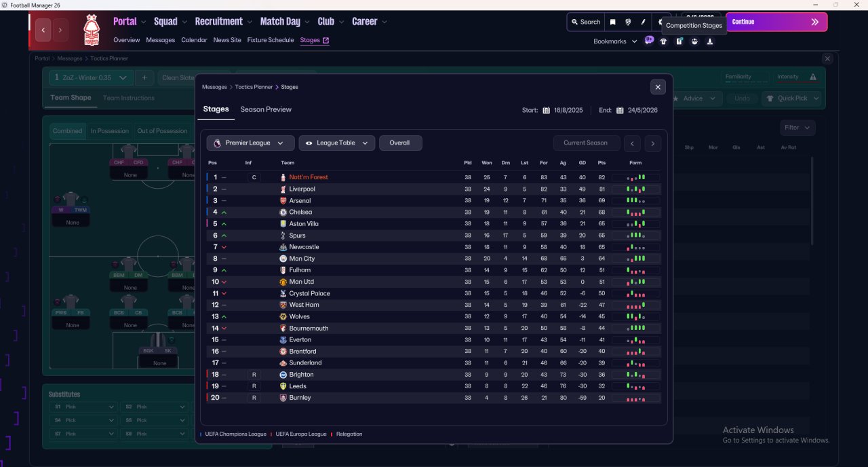Click the Burnley crest in the table
This screenshot has width=868, height=467.
tap(283, 398)
